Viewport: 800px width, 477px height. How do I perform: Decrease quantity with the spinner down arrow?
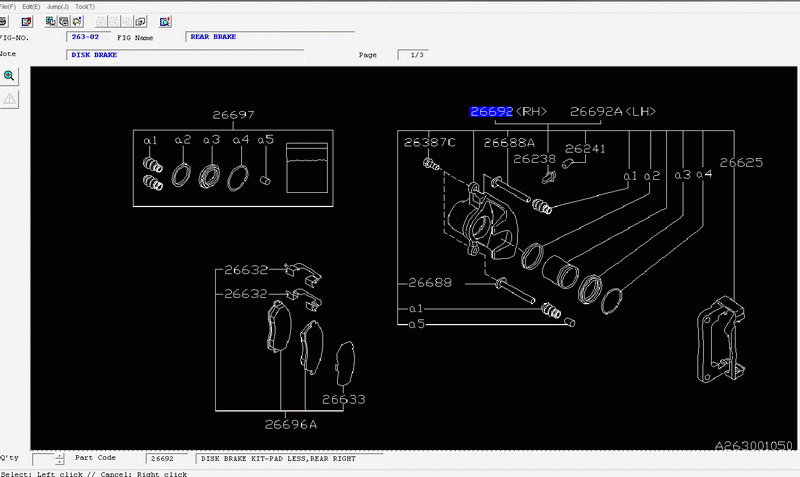[60, 463]
